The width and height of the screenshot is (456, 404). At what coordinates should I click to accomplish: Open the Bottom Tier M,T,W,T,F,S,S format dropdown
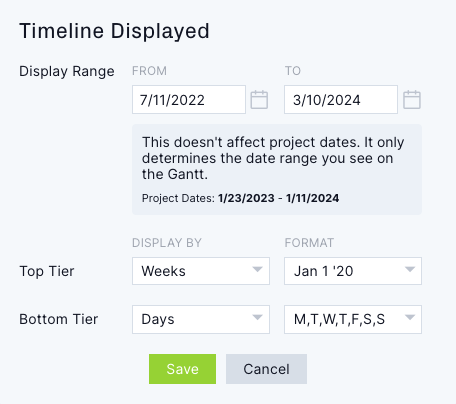pyautogui.click(x=353, y=319)
